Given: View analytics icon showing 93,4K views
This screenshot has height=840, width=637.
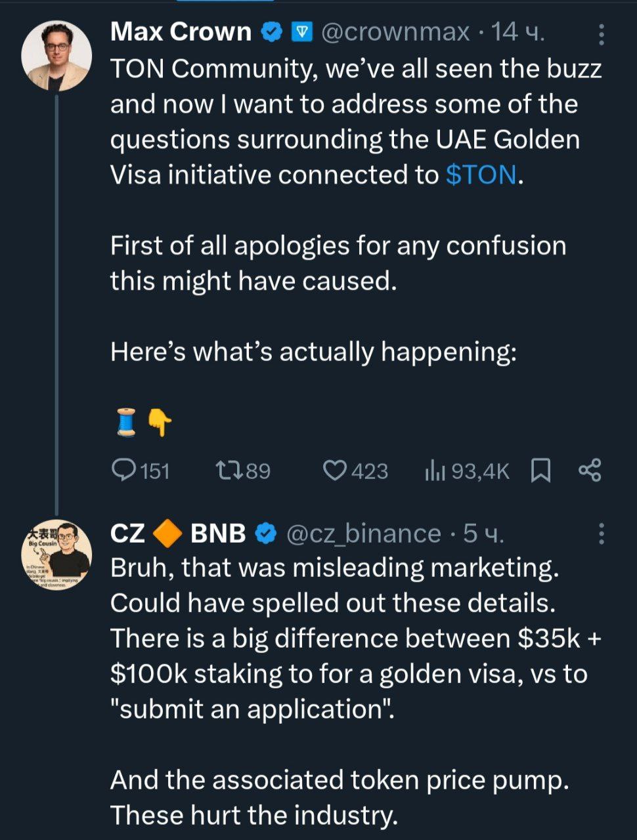Looking at the screenshot, I should [436, 470].
